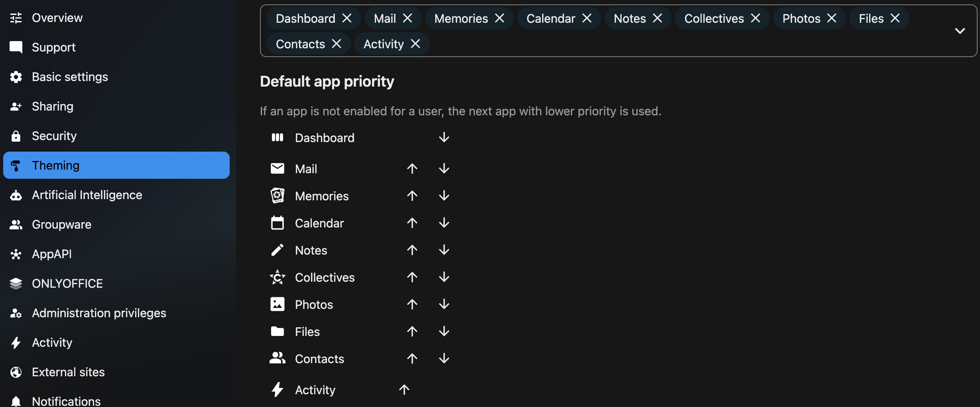Expand the default apps dropdown chevron
This screenshot has height=407, width=980.
(960, 31)
